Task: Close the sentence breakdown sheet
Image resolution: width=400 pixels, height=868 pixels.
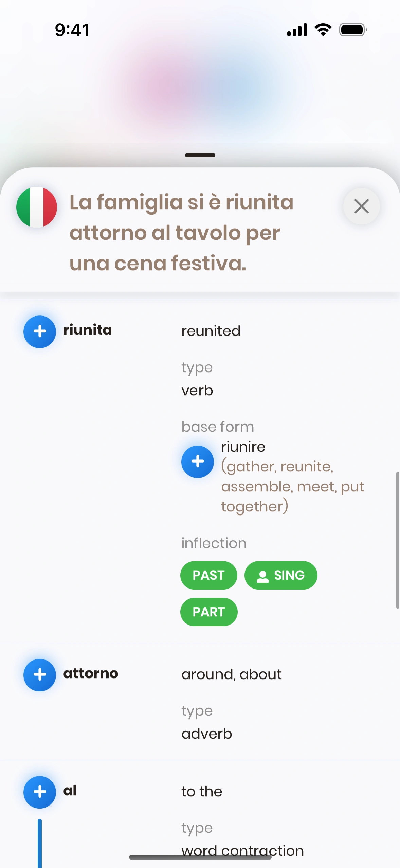Action: click(x=361, y=206)
